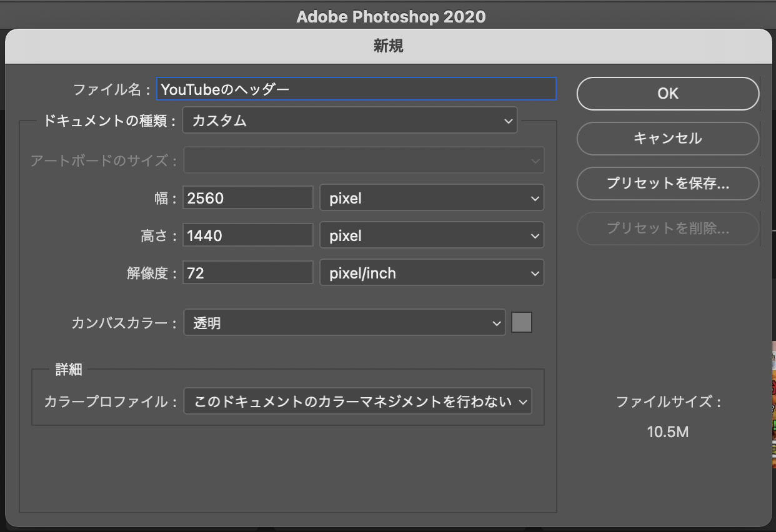776x532 pixels.
Task: Open the ドキュメントの種類 dropdown showing カスタム
Action: point(350,121)
